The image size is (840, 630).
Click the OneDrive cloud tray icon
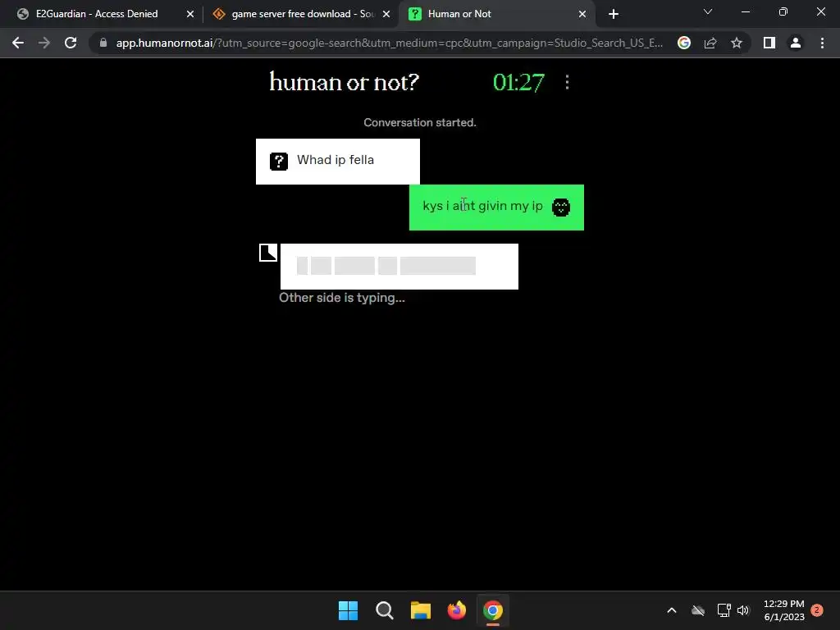tap(698, 610)
